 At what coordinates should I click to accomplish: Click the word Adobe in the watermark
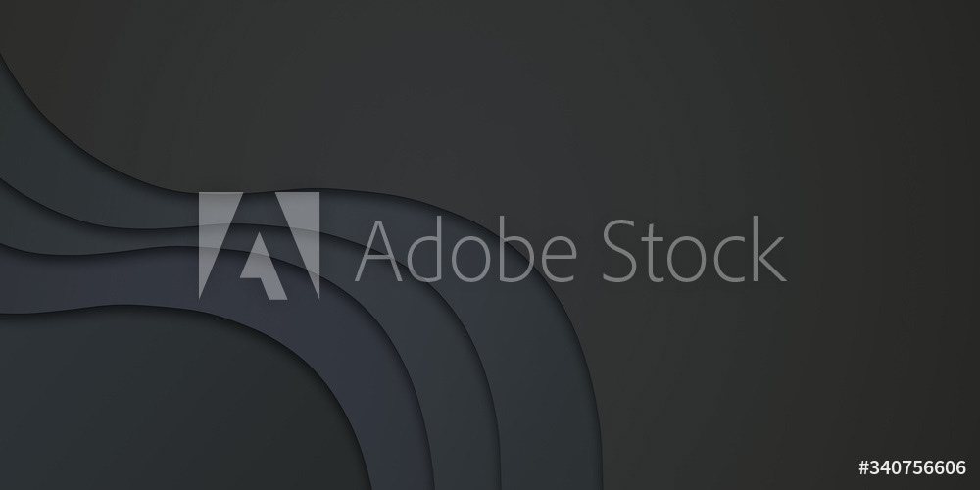[465, 250]
